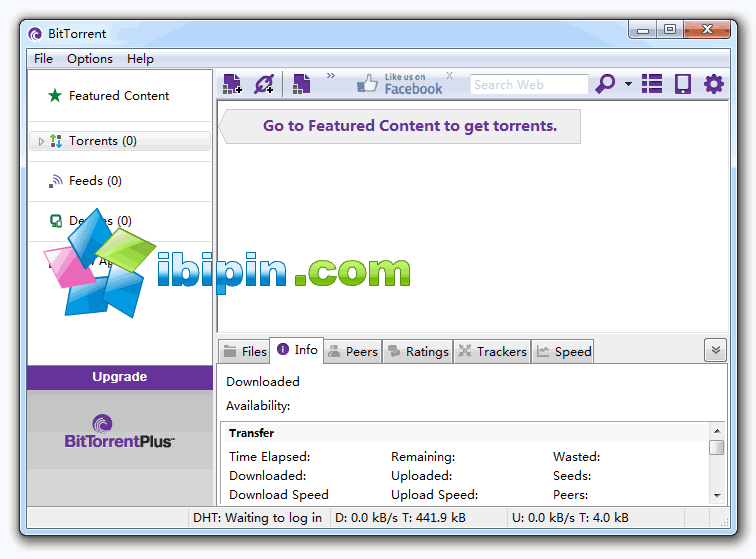Click the Transfer panel scroll down arrow
Viewport: 756px width, 559px height.
(717, 495)
